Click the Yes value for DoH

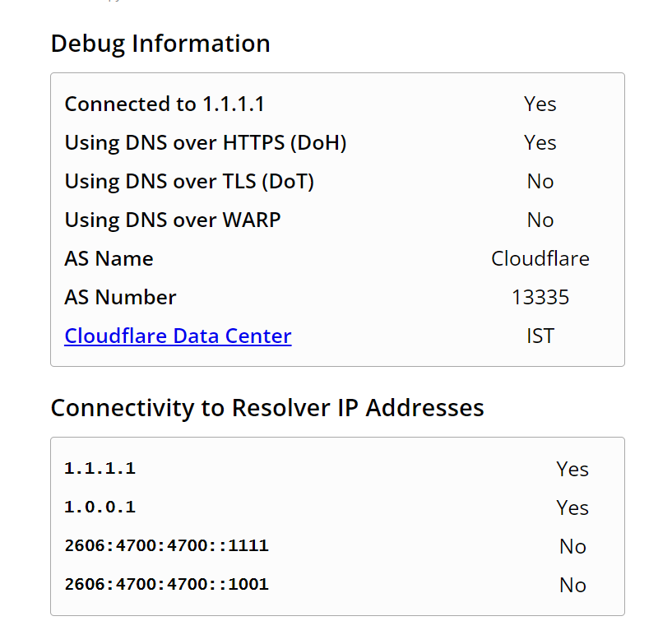540,143
